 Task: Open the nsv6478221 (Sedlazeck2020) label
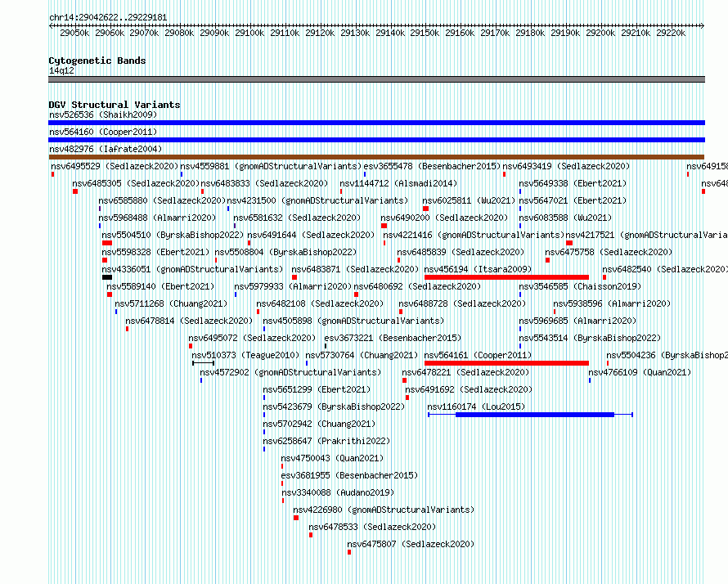click(465, 372)
